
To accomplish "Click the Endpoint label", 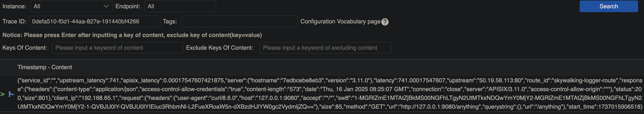I will [x=128, y=6].
